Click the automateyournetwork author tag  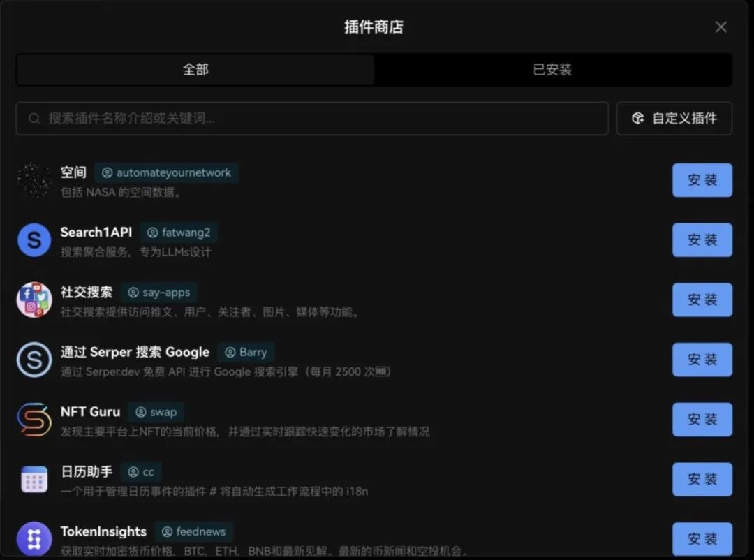tap(166, 172)
